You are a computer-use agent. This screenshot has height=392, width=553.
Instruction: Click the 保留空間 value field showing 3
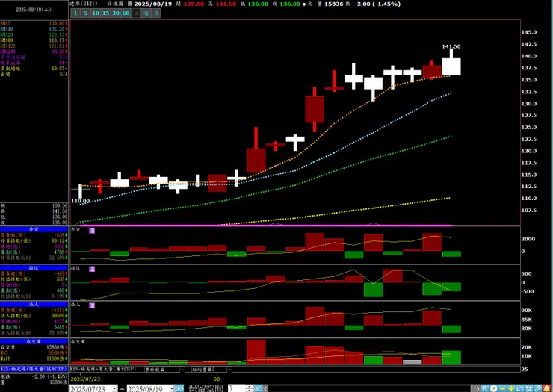237,388
